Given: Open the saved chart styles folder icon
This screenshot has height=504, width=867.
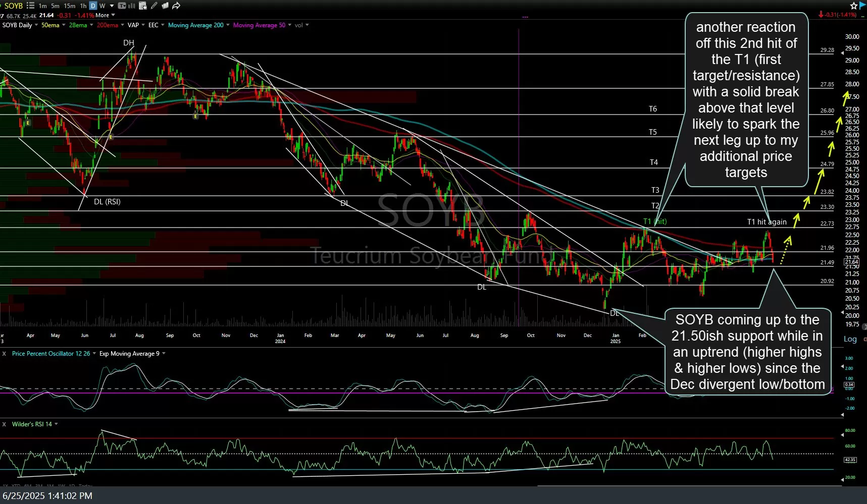Looking at the screenshot, I should (165, 6).
